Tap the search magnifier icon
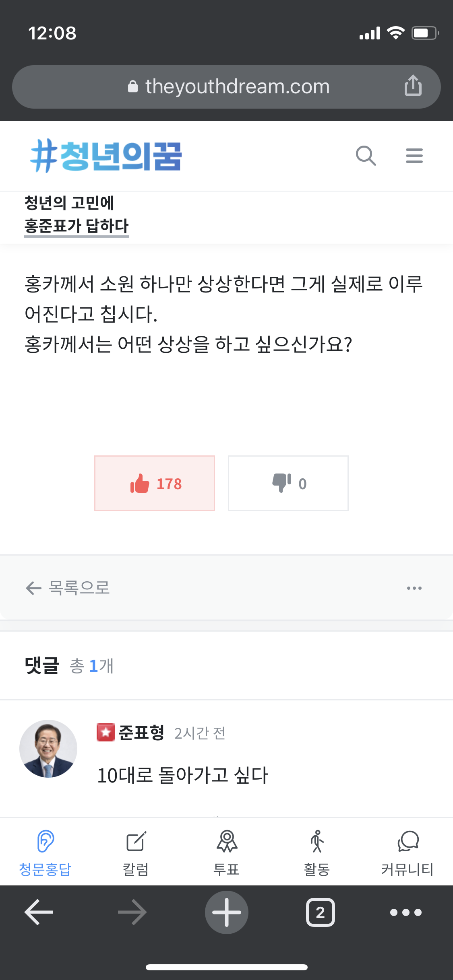This screenshot has height=980, width=453. point(366,156)
